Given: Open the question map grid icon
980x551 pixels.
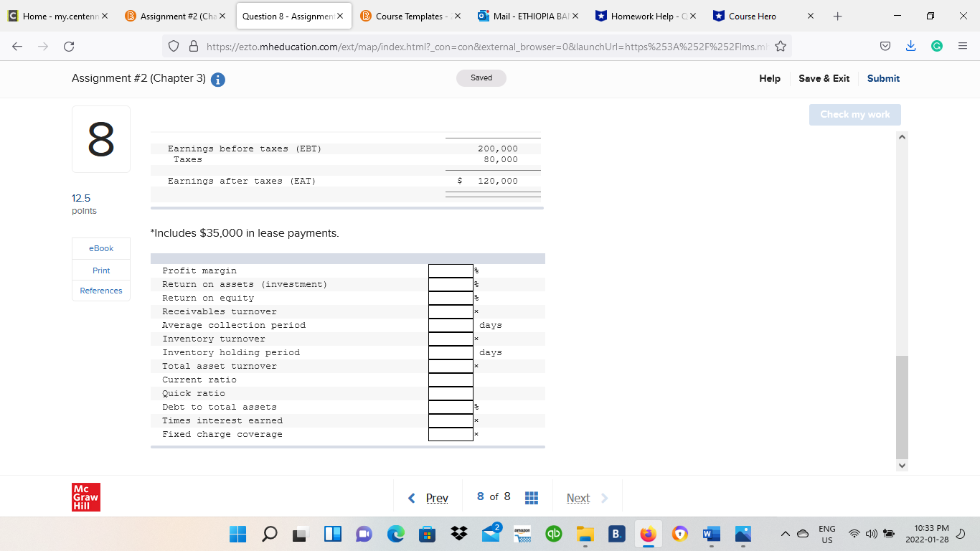Looking at the screenshot, I should pyautogui.click(x=531, y=496).
